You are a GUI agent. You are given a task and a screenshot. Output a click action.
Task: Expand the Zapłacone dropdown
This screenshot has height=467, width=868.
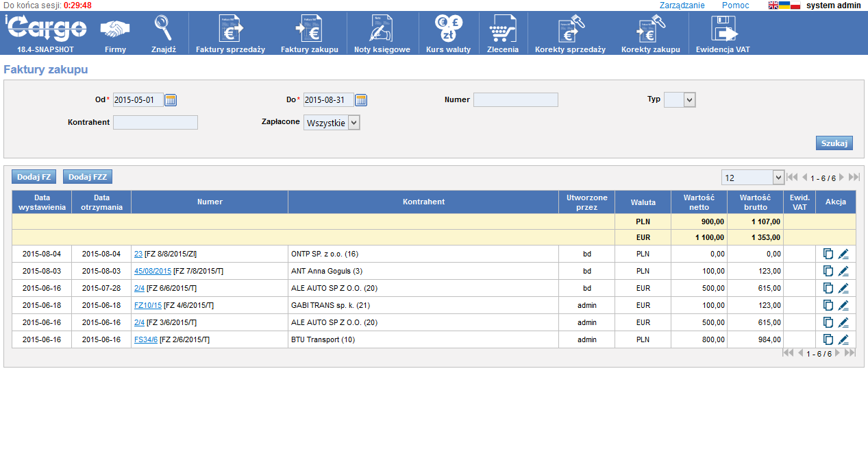click(354, 123)
